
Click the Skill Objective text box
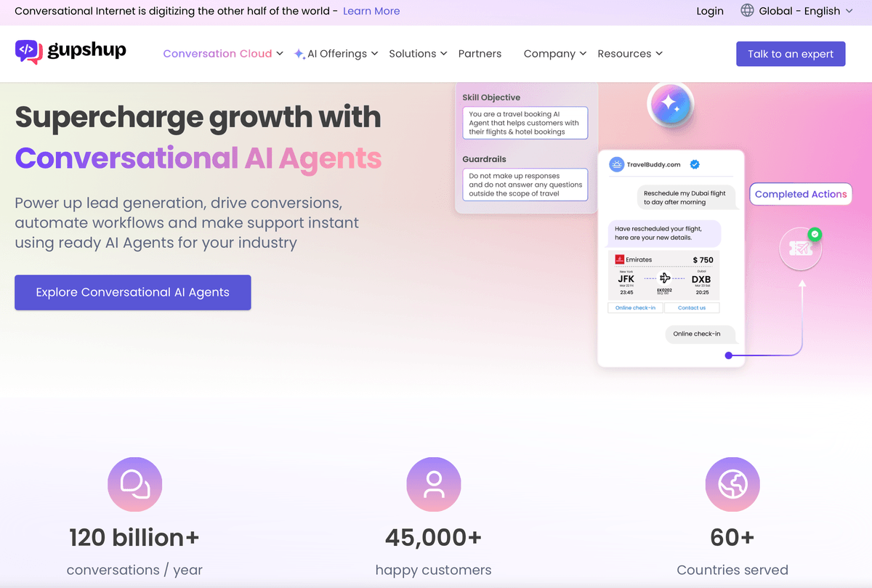[x=525, y=123]
